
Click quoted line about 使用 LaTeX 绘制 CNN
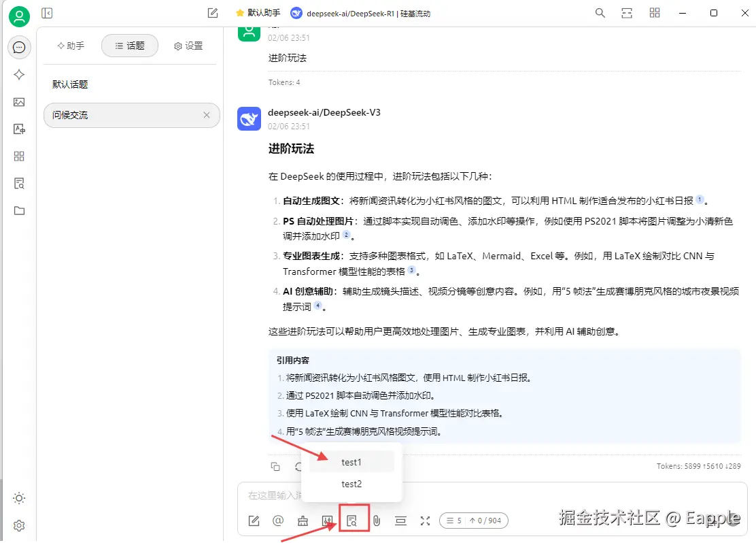coord(394,414)
